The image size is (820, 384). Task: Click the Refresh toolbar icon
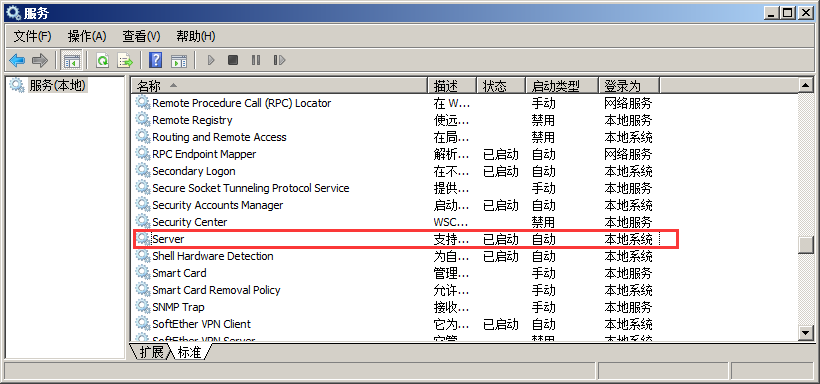(x=102, y=60)
